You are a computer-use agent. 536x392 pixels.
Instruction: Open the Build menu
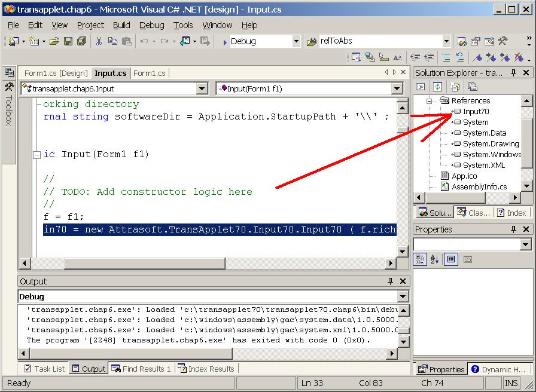[x=121, y=25]
